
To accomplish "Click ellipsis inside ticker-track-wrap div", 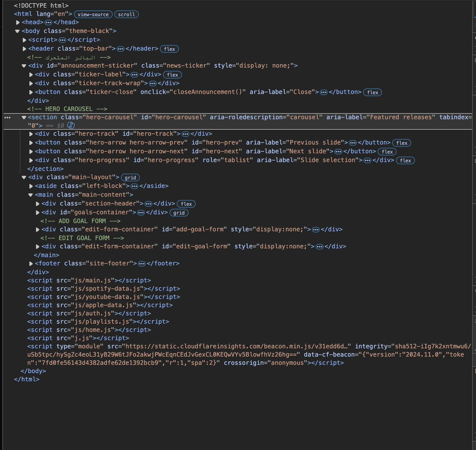I will point(153,84).
